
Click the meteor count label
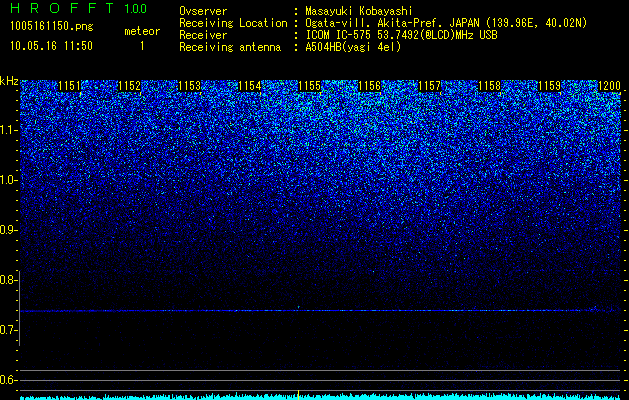(142, 31)
